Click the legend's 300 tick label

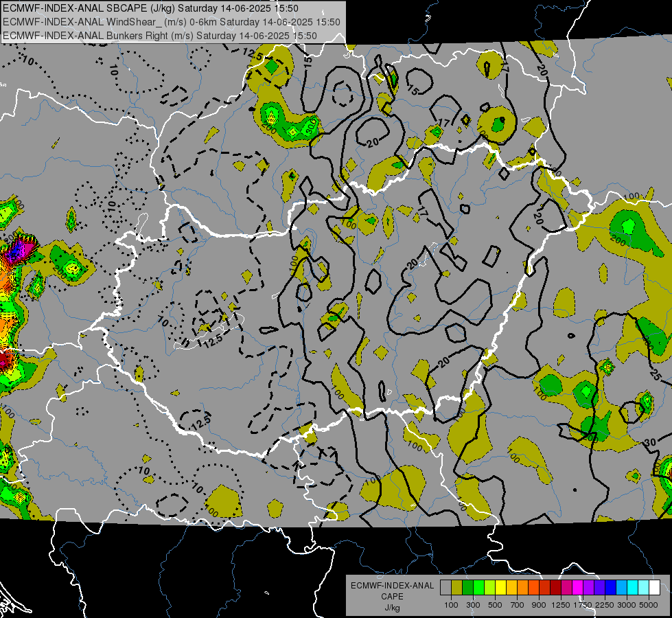473,605
